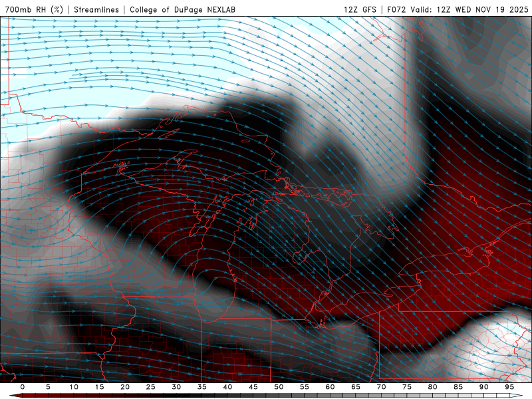532x399 pixels.
Task: Click the 35 label on the RH scale
Action: [201, 387]
